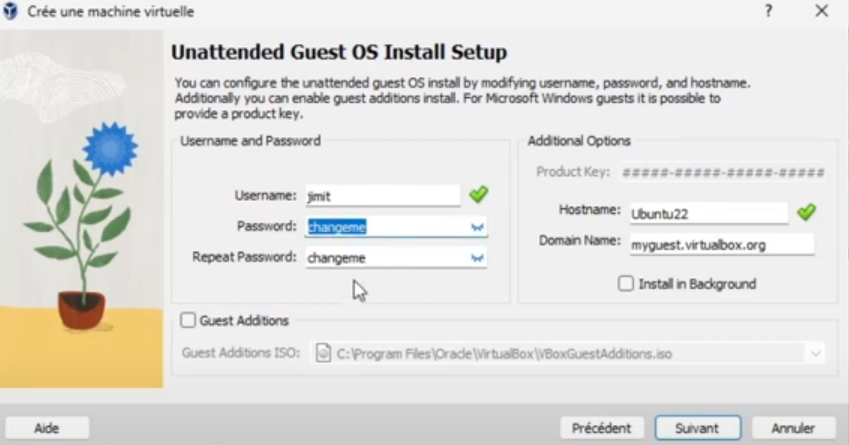
Task: Enable the Guest Additions checkbox
Action: pyautogui.click(x=188, y=320)
